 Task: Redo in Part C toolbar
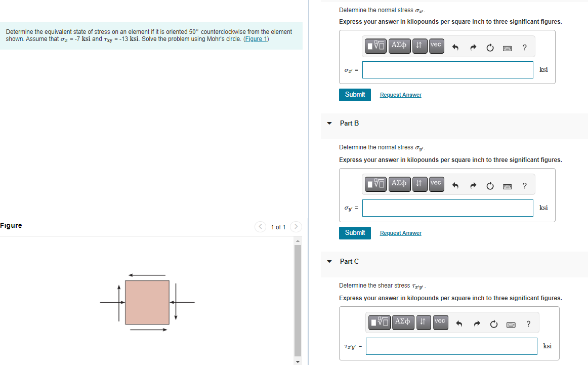point(477,323)
